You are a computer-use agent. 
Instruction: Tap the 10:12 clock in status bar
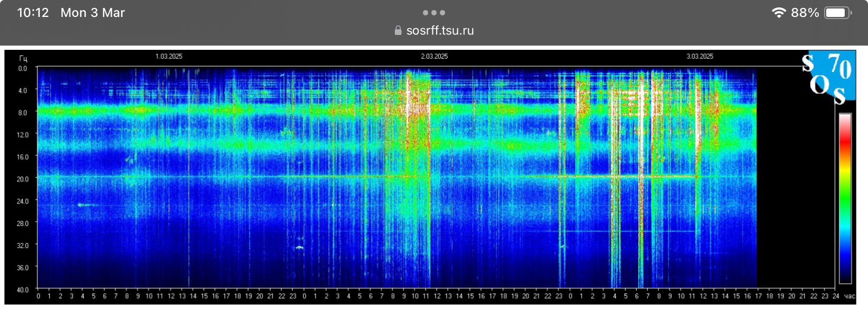tap(33, 13)
